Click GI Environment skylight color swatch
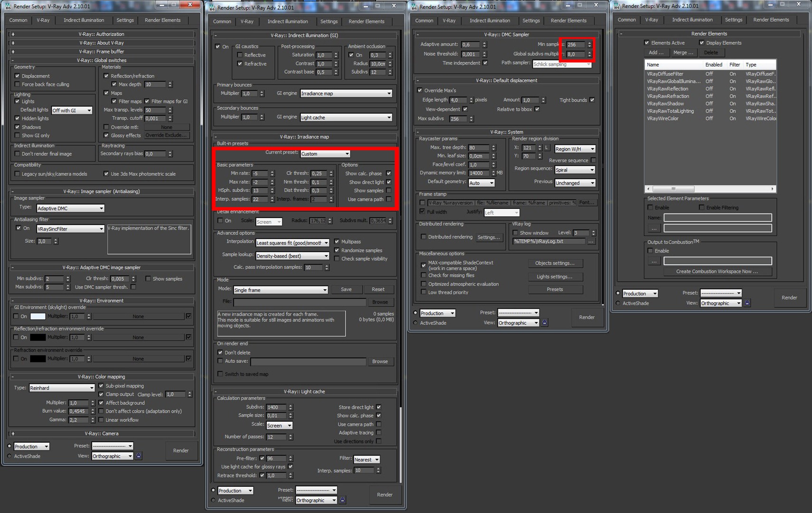This screenshot has height=513, width=812. pos(38,316)
